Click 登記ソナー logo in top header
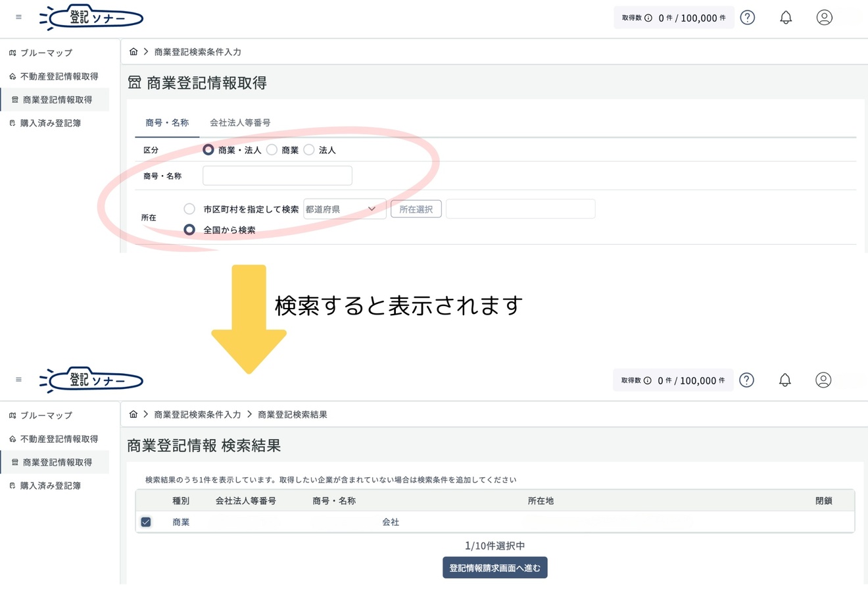This screenshot has width=868, height=614. [91, 17]
